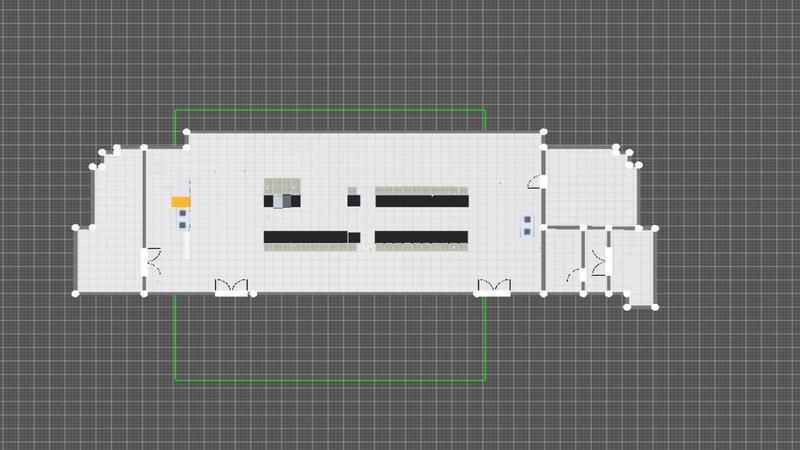Image resolution: width=800 pixels, height=450 pixels.
Task: Click the top-right corner node of main hall
Action: tap(544, 132)
